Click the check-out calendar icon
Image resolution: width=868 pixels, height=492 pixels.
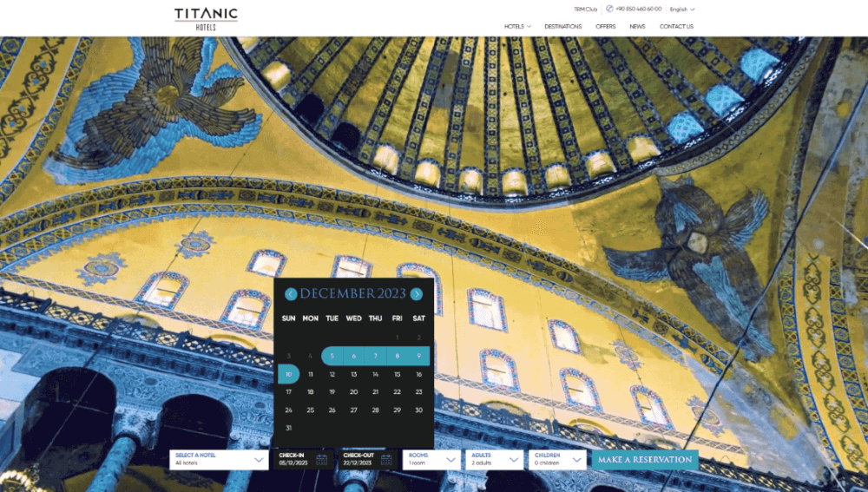tap(386, 460)
